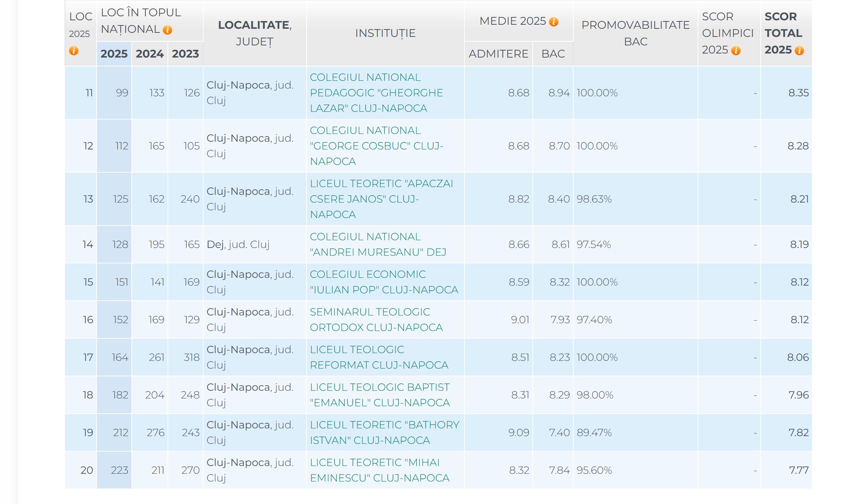The height and width of the screenshot is (504, 854).
Task: Click info icon beside LOC ÎN TOPUL NAȚIONAL
Action: [167, 30]
